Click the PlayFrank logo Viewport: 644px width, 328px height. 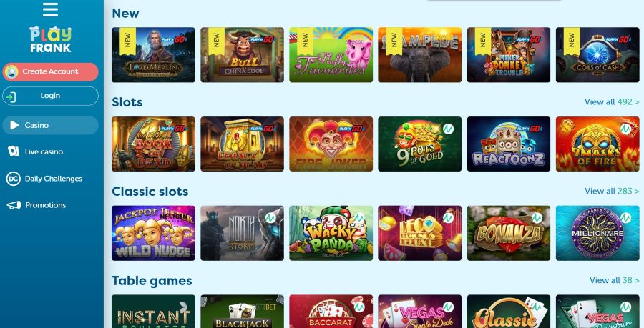50,40
